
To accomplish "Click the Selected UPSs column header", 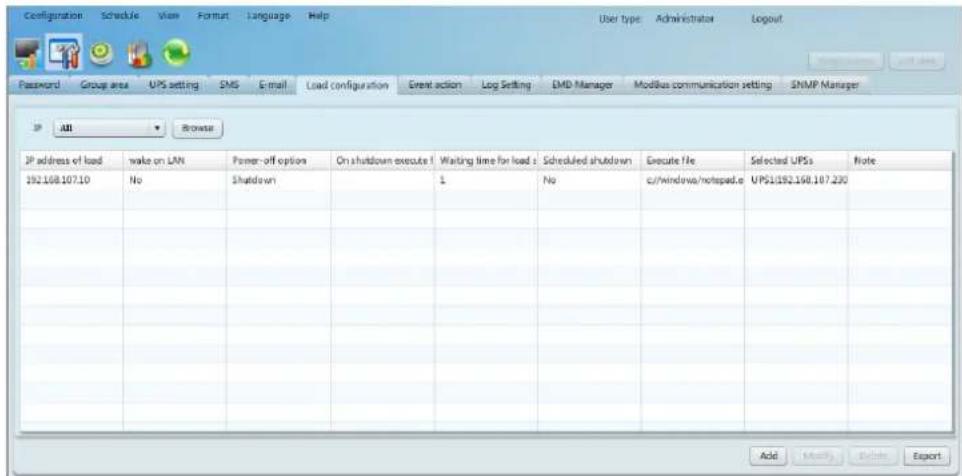I will pyautogui.click(x=796, y=161).
